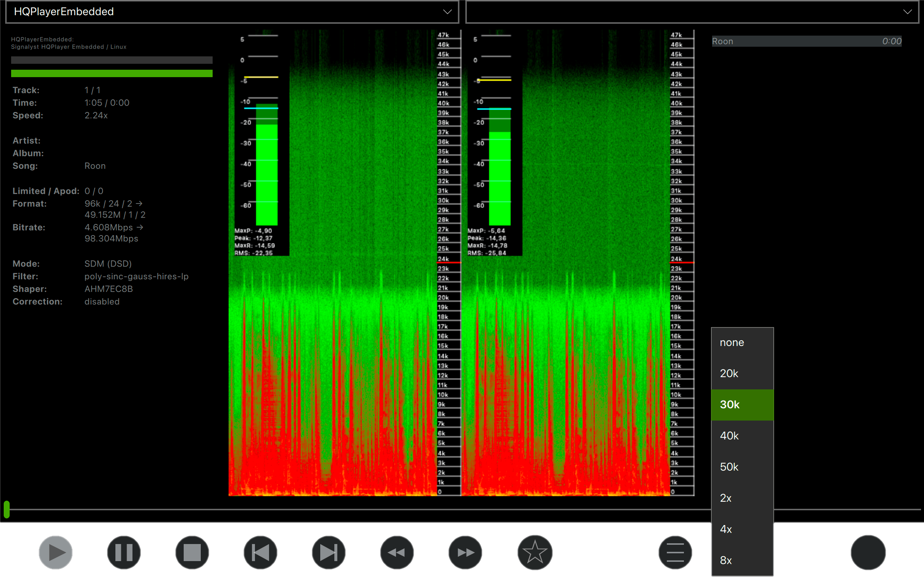
Task: Click the Signalyst HQPlayer Embedded / Linux label
Action: (69, 47)
